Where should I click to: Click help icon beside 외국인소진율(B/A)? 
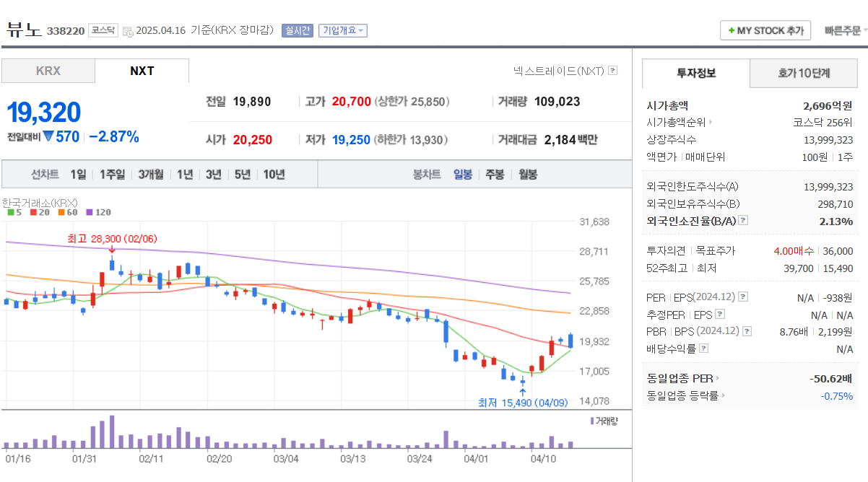[x=743, y=221]
